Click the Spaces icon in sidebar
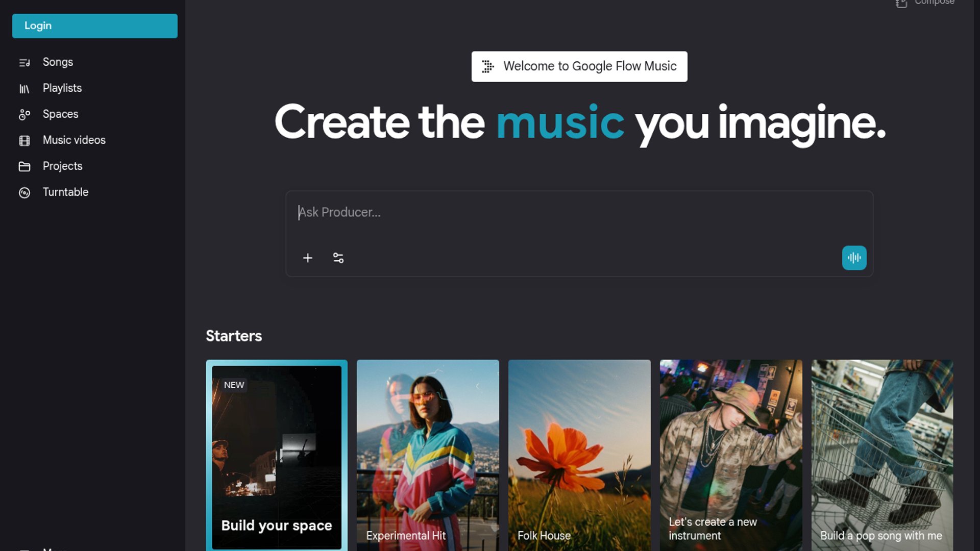This screenshot has height=551, width=980. click(x=24, y=115)
